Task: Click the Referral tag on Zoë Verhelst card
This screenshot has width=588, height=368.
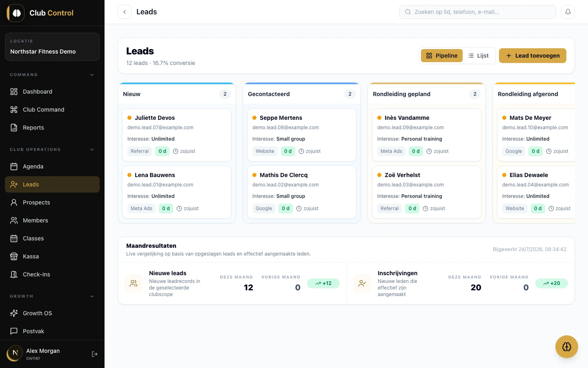Action: tap(390, 209)
